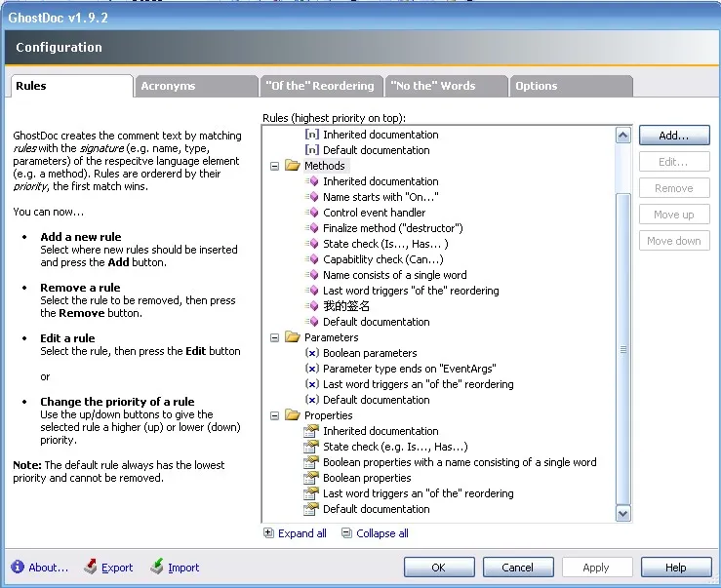Viewport: 721px width, 588px height.
Task: Click the Export icon
Action: point(90,568)
